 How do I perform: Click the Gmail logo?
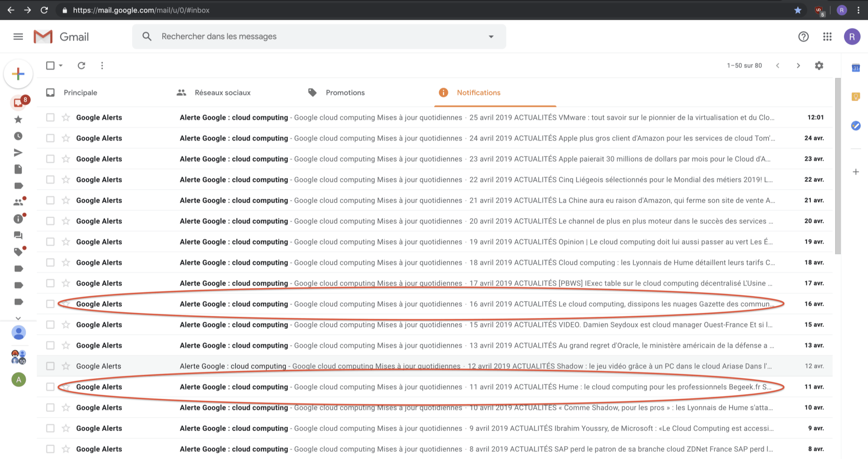tap(61, 37)
